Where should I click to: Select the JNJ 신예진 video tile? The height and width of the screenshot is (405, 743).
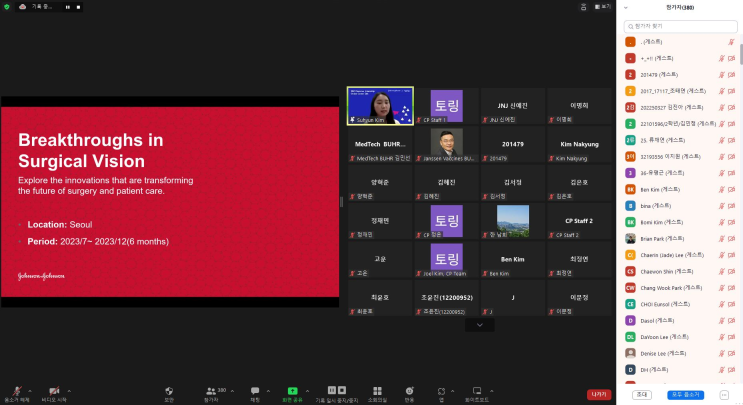click(513, 106)
